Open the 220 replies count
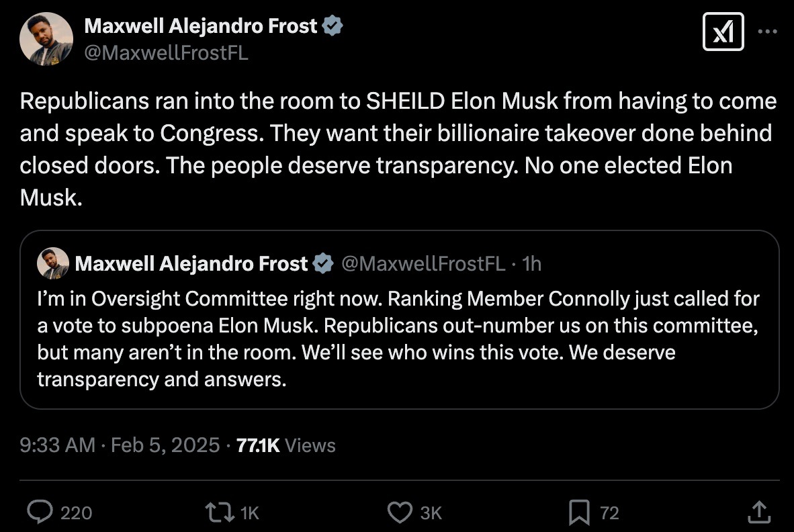 [76, 513]
